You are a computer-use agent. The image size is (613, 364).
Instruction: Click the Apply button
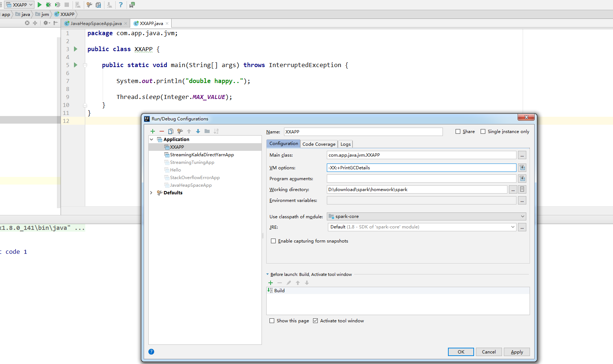[517, 352]
